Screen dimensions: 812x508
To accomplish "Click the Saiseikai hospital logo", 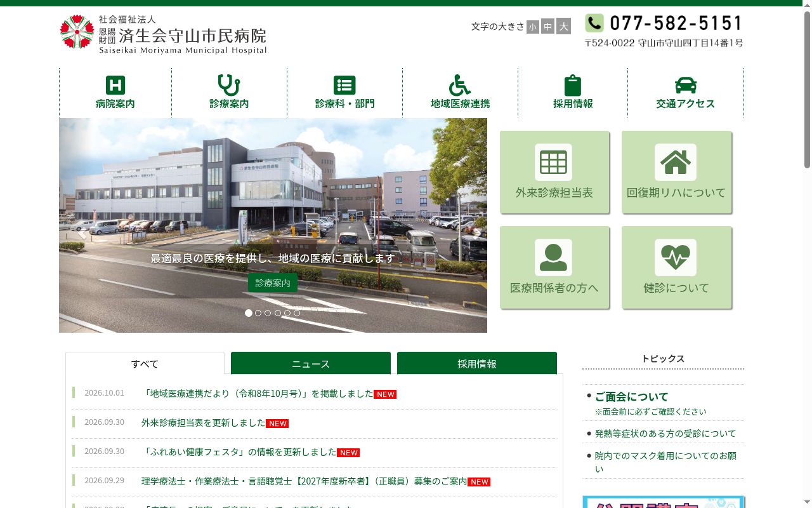I will [163, 33].
